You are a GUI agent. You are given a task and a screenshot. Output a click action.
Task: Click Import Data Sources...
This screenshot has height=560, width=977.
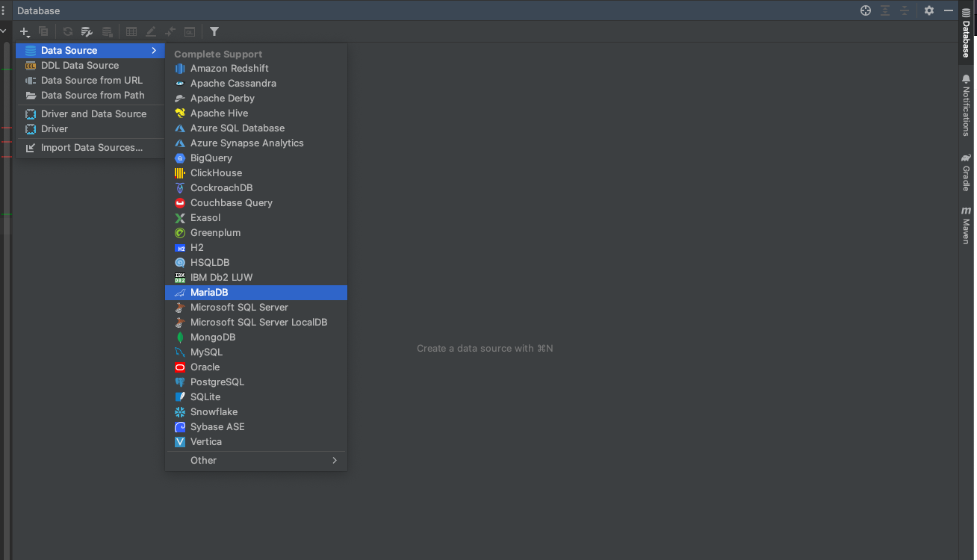[x=90, y=148]
